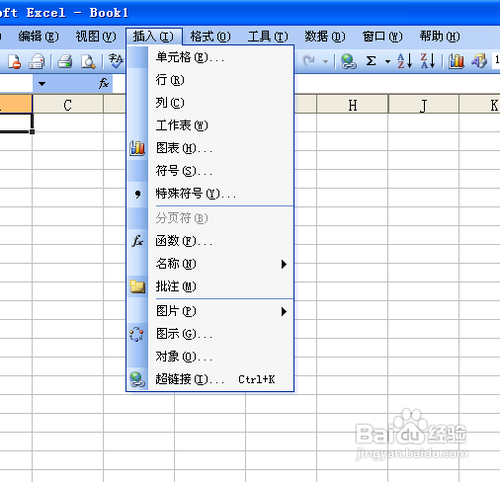Click the Insert Hyperlink globe toolbar icon
Screen dimensions: 500x482
click(348, 61)
